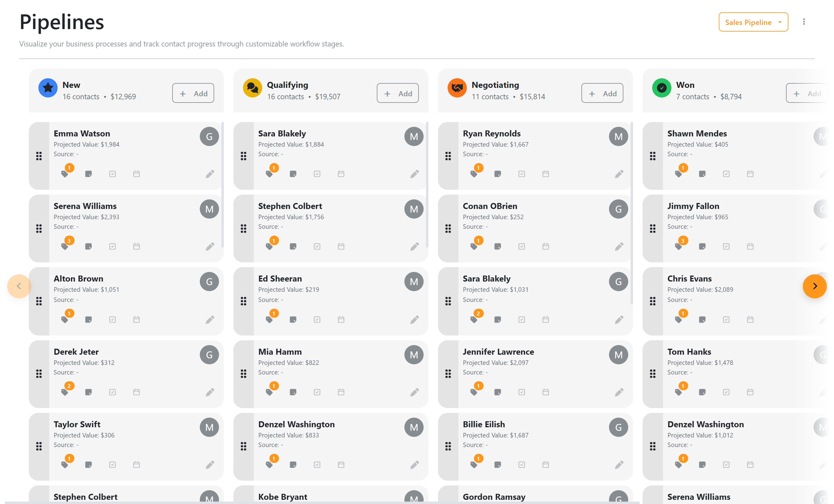Add a contact to the Negotiating stage
The width and height of the screenshot is (834, 504).
click(602, 93)
